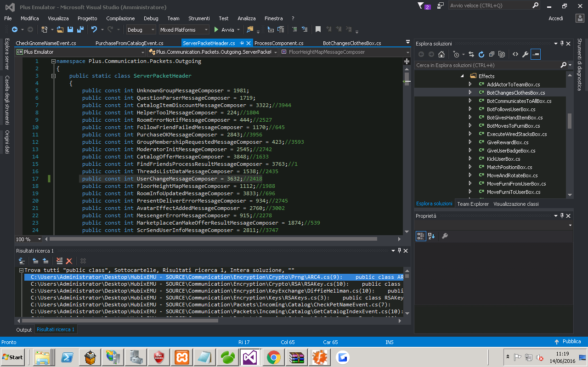The image size is (588, 367).
Task: Sort properties alphabetically in Proprietà
Action: (x=431, y=236)
